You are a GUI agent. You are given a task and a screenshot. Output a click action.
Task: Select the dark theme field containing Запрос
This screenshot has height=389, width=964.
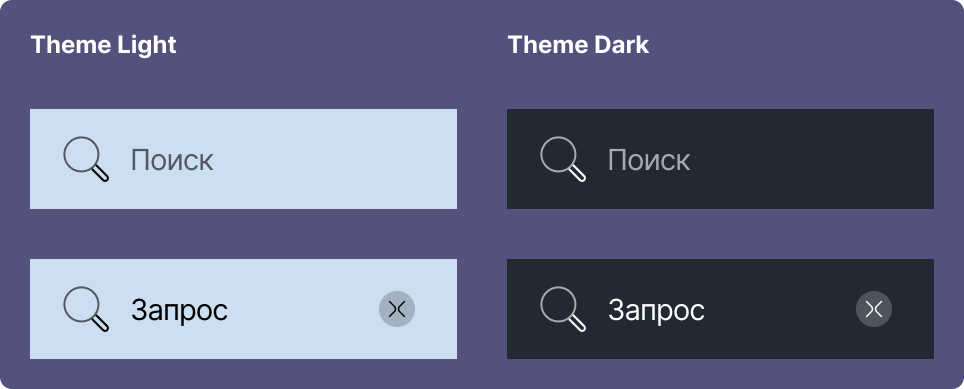pyautogui.click(x=721, y=309)
